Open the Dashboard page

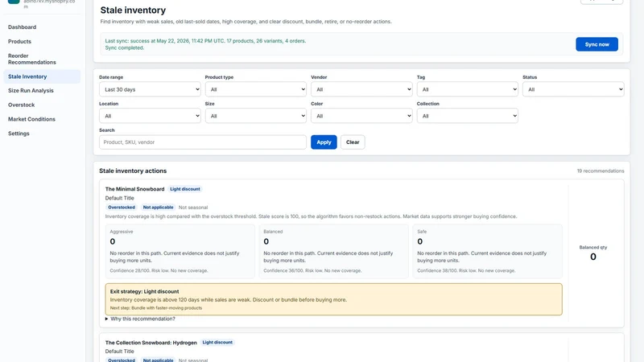[23, 27]
